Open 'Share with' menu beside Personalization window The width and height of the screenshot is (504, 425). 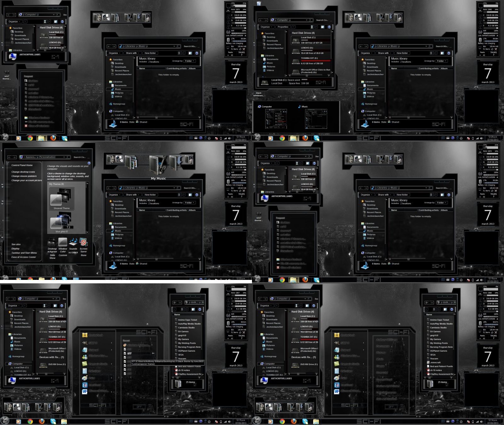[x=132, y=195]
